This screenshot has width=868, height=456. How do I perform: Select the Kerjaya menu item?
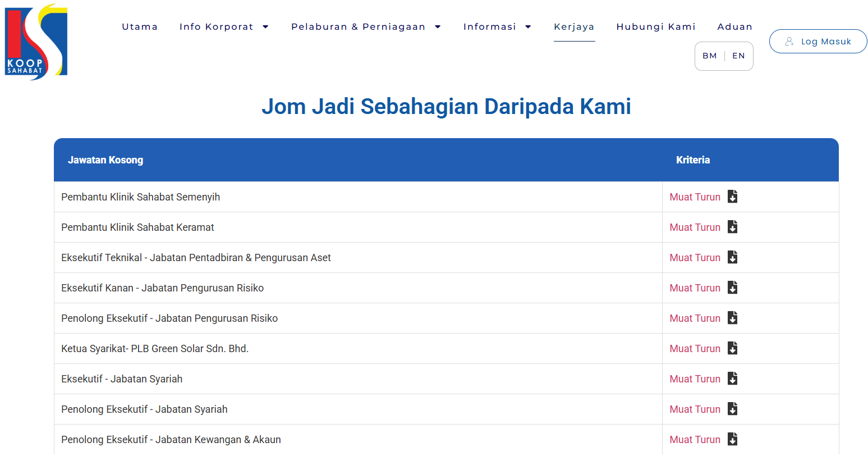coord(574,27)
